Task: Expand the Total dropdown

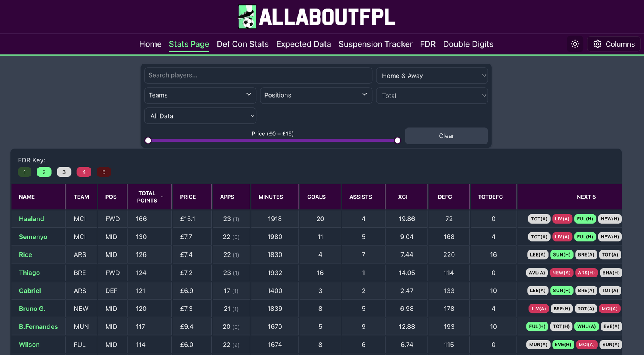Action: (432, 96)
